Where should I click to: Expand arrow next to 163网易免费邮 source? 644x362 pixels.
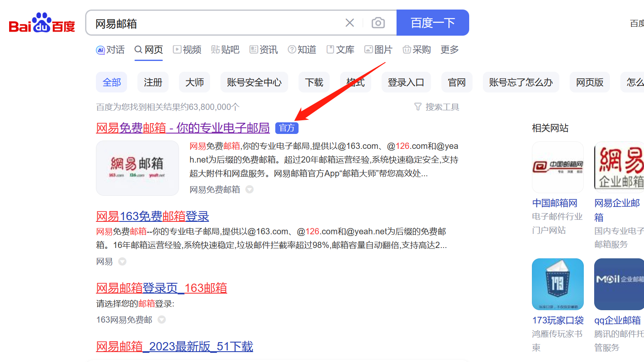click(162, 320)
